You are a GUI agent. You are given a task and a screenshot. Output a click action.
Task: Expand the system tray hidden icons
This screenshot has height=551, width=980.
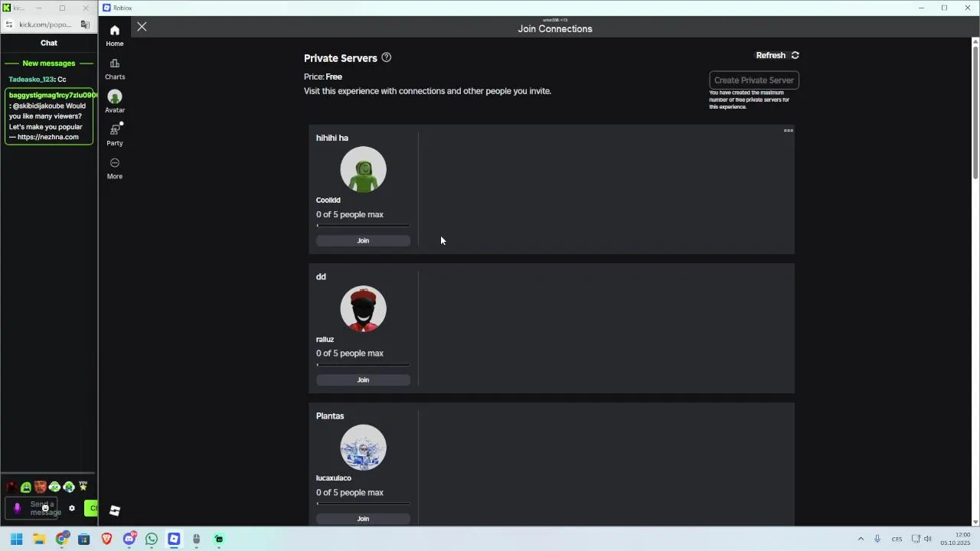(861, 540)
